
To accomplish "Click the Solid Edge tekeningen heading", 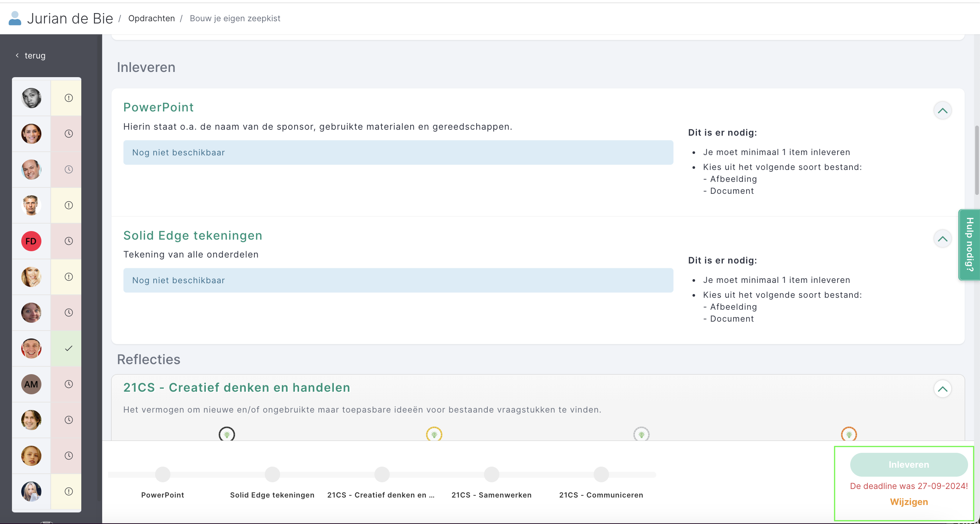I will click(193, 236).
